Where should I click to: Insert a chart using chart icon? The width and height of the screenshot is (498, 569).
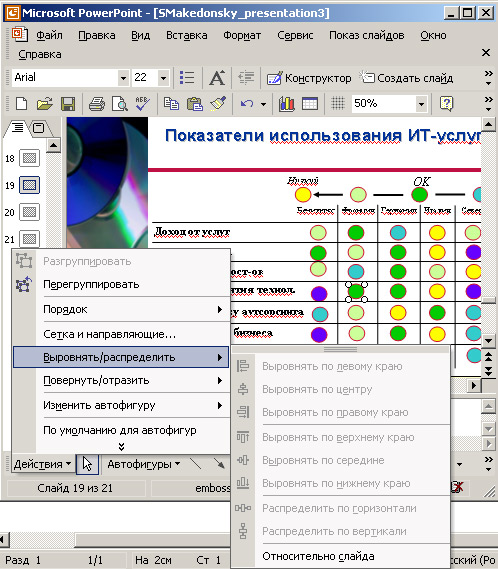click(x=287, y=104)
